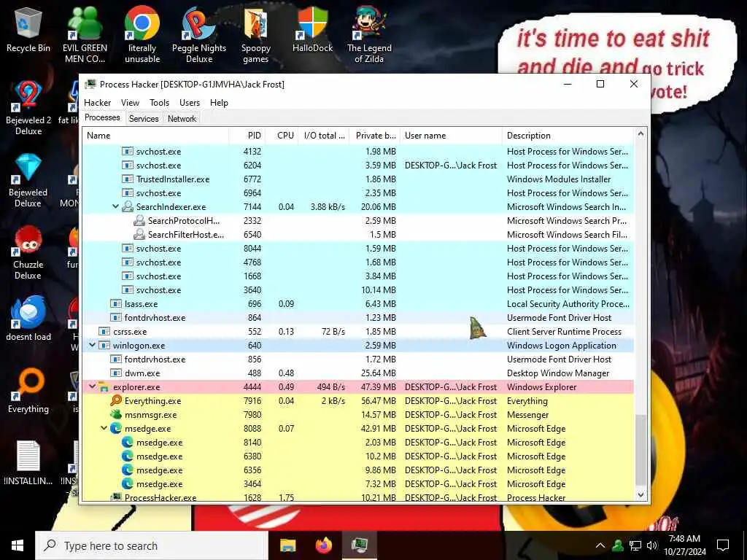Click the msnmsgr.exe Messenger icon
This screenshot has height=560, width=747.
pos(116,414)
